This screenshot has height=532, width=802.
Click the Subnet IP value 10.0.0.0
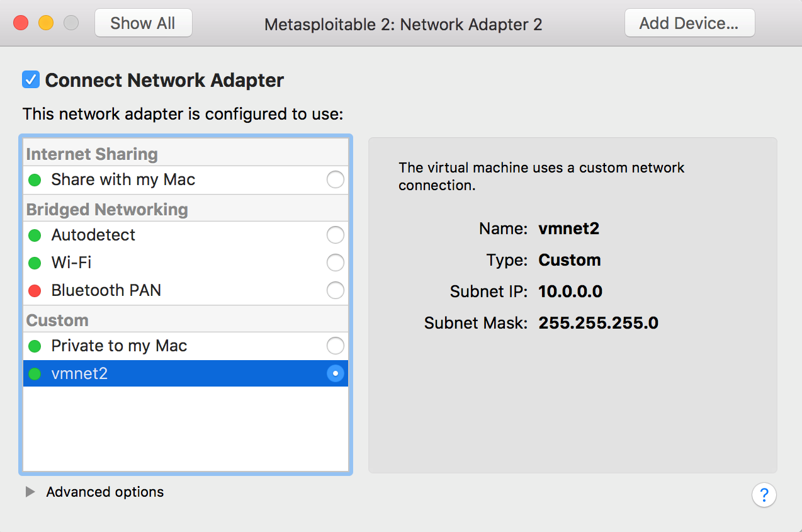tap(570, 291)
